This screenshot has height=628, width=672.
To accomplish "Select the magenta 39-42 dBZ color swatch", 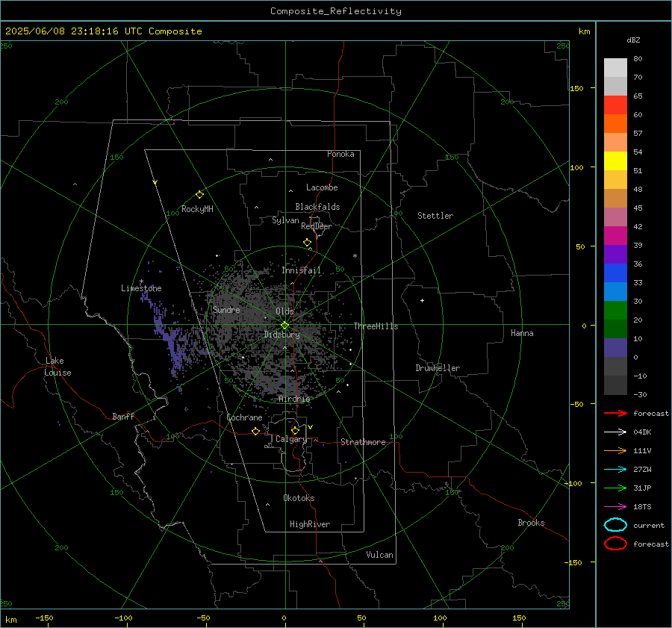I will [x=615, y=236].
